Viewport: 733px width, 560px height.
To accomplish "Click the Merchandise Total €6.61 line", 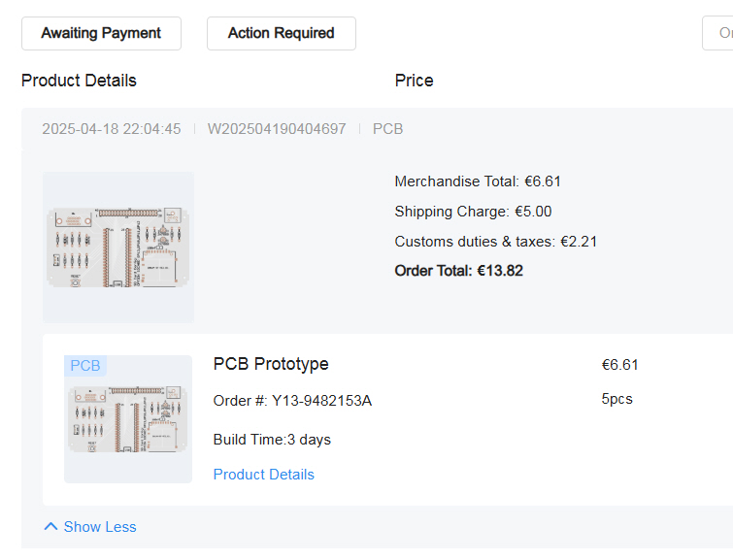I will (x=478, y=181).
